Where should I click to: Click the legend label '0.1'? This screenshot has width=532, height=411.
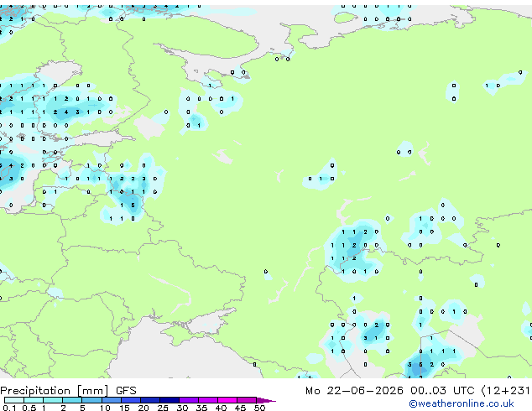click(9, 408)
